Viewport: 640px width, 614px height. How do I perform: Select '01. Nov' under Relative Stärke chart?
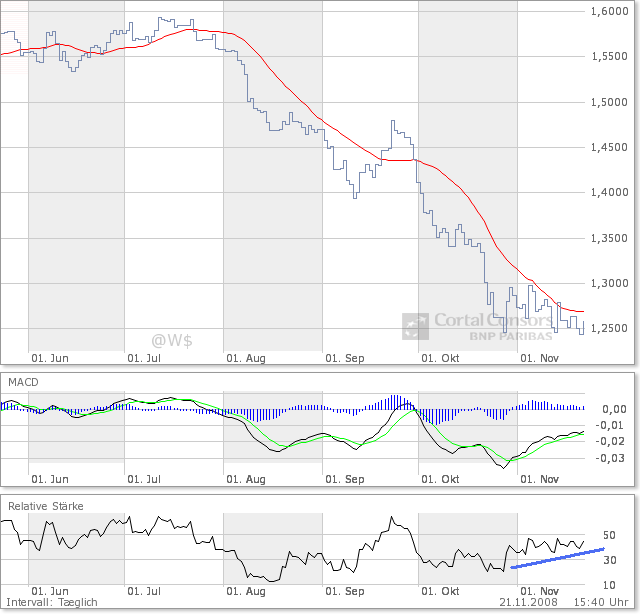(x=539, y=591)
